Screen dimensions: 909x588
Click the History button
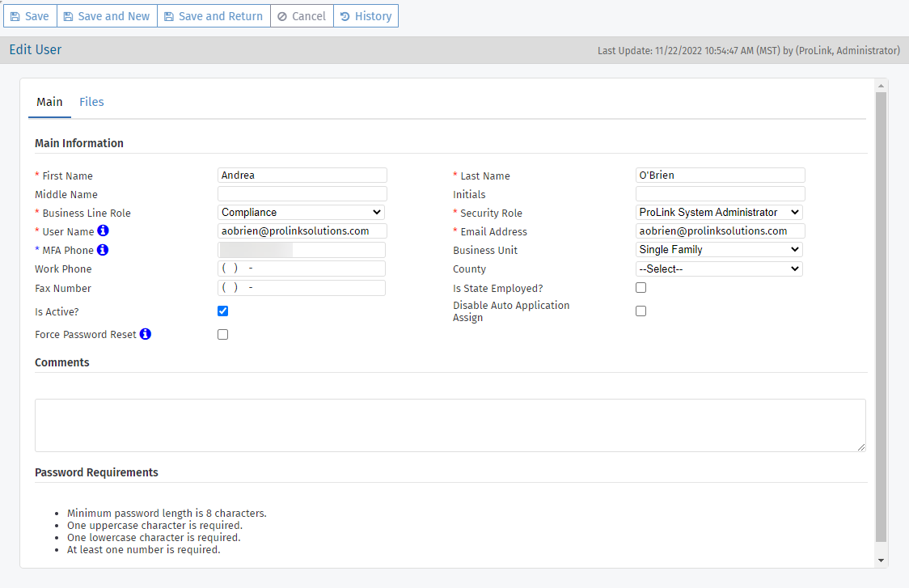coord(366,16)
